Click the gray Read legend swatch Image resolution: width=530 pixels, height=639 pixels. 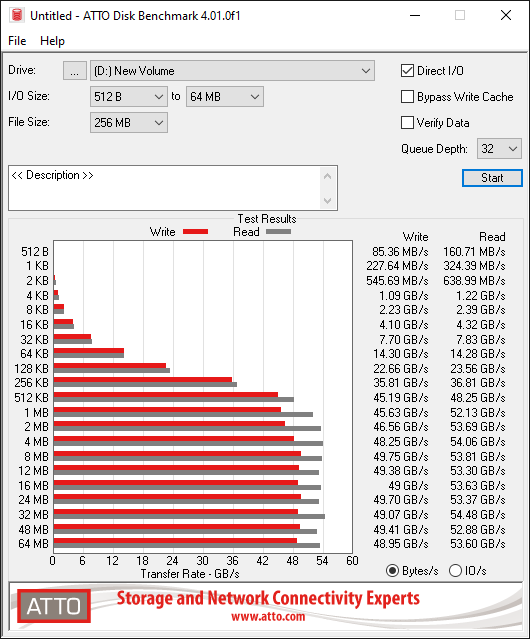(278, 231)
